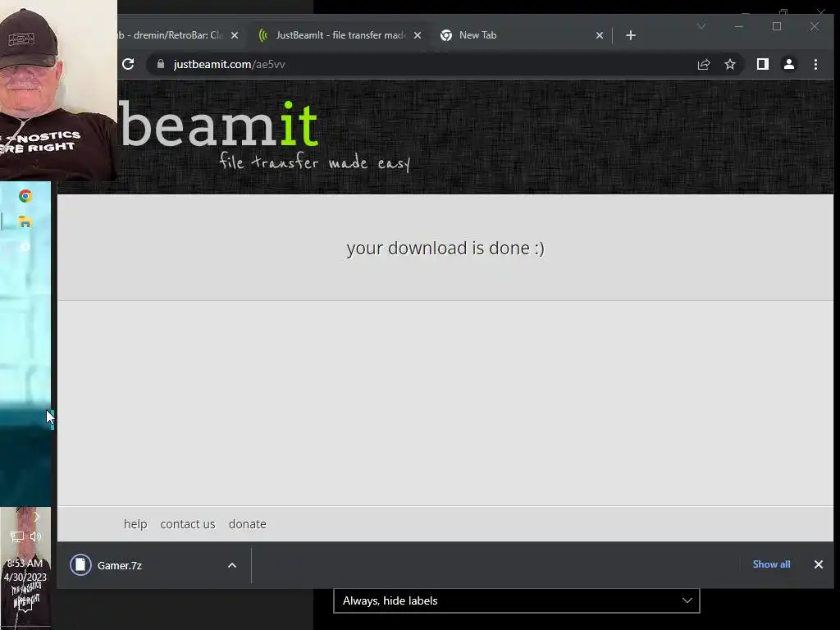Viewport: 840px width, 630px height.
Task: Click File Explorer icon in taskbar
Action: pos(25,221)
